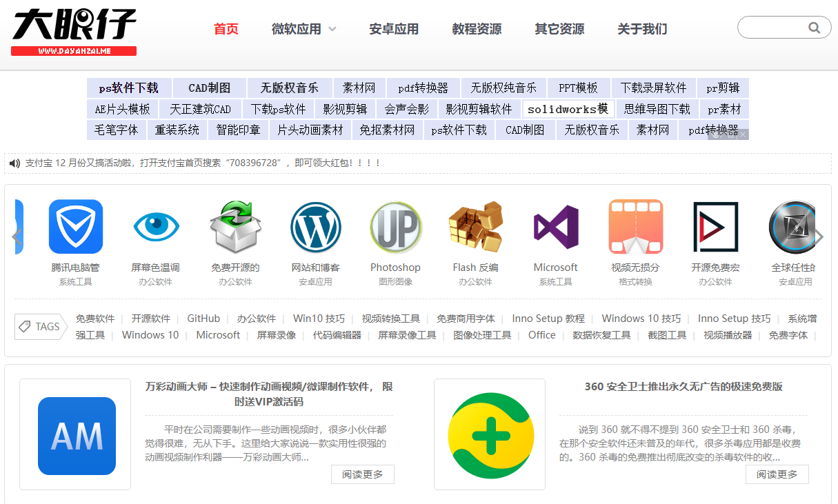
Task: Select the 免费商用字体 tag
Action: coord(466,319)
